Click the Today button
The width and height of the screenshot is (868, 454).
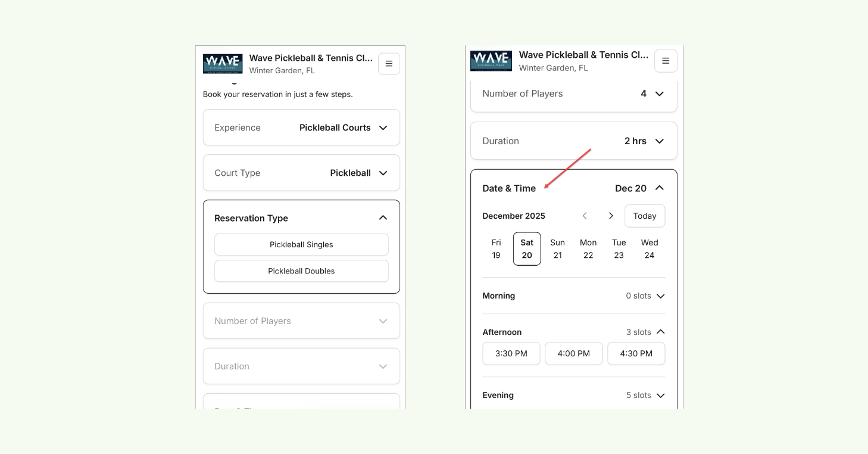[644, 216]
